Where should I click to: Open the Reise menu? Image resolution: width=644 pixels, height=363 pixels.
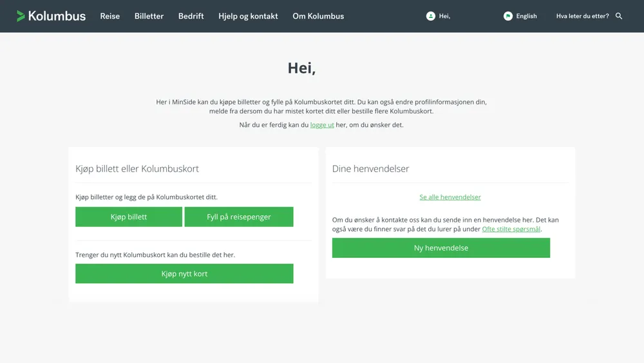[x=110, y=16]
